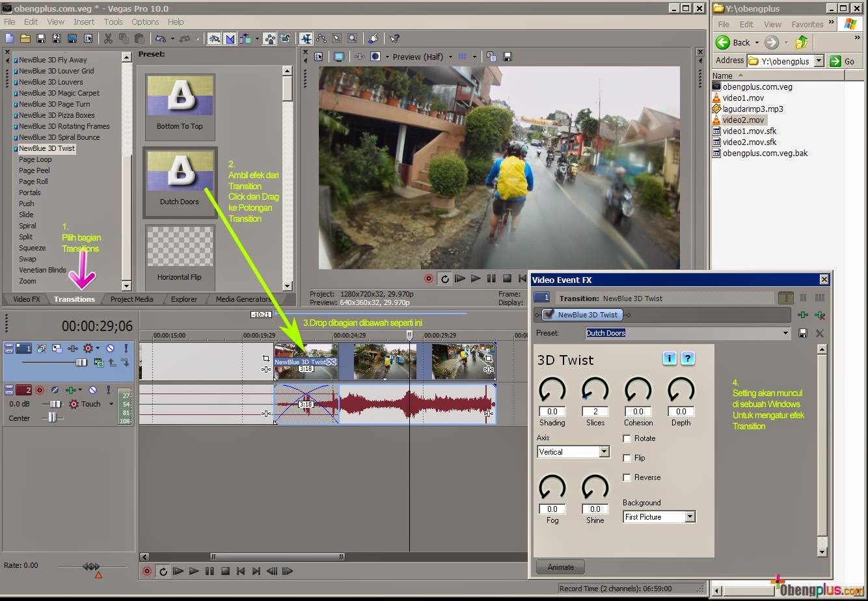Screen dimensions: 868x601
Task: Mute audio track 2
Action: tap(92, 390)
